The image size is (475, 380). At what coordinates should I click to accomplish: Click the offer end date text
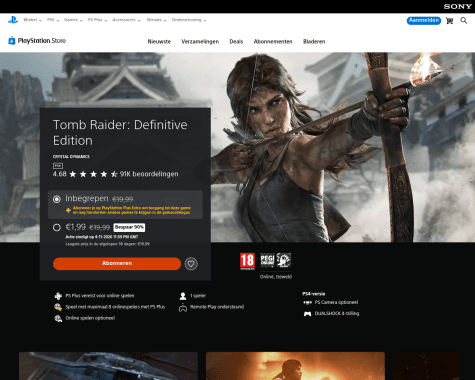(x=102, y=237)
